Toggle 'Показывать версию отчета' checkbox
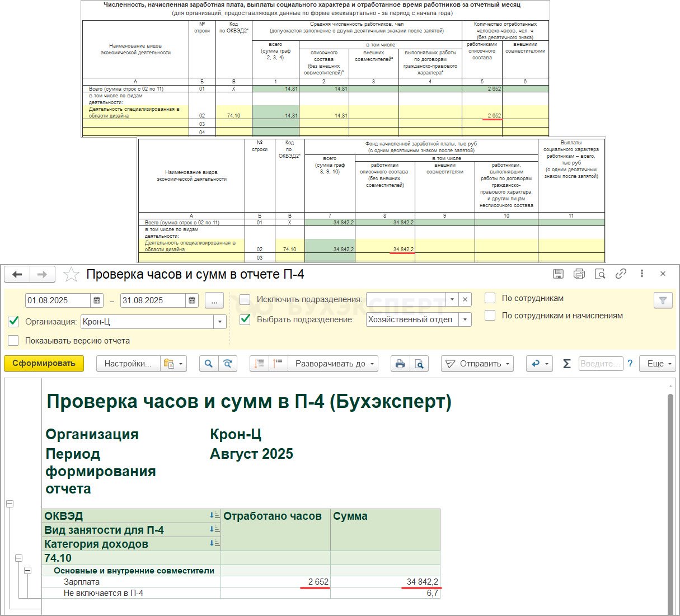This screenshot has width=680, height=616. click(x=13, y=341)
